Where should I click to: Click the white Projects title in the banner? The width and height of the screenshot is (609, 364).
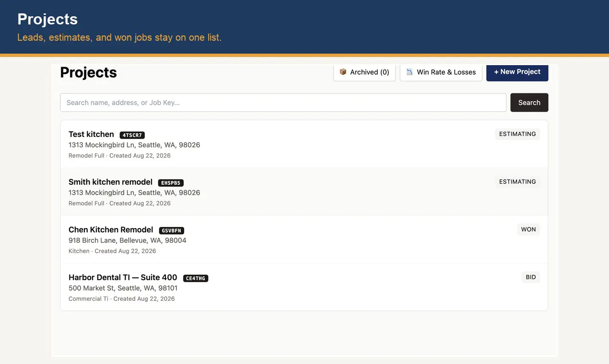click(47, 19)
